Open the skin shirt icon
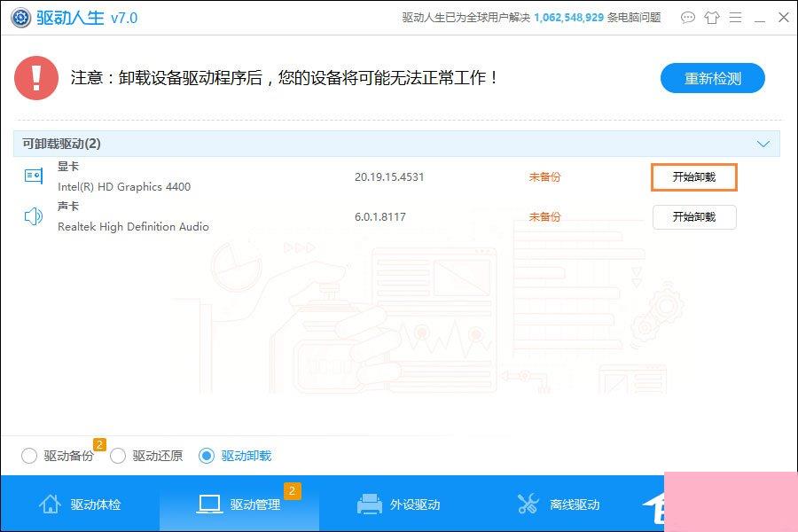This screenshot has height=532, width=798. pyautogui.click(x=711, y=18)
